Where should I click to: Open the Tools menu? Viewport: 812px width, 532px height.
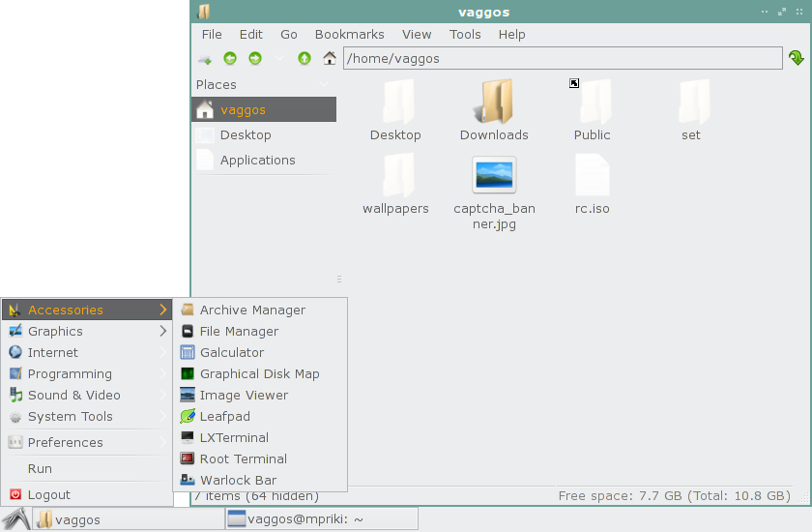click(x=465, y=34)
